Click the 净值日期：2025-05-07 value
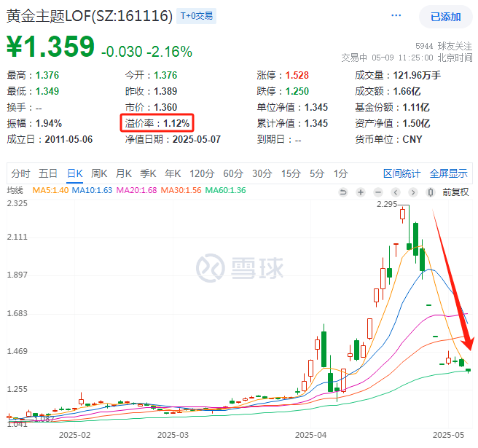Screen dimensions: 478x448 [x=173, y=140]
